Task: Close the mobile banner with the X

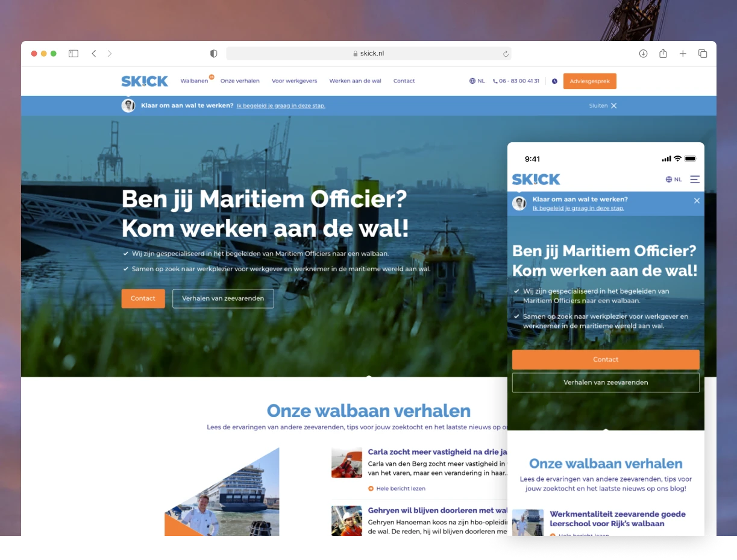Action: coord(697,201)
